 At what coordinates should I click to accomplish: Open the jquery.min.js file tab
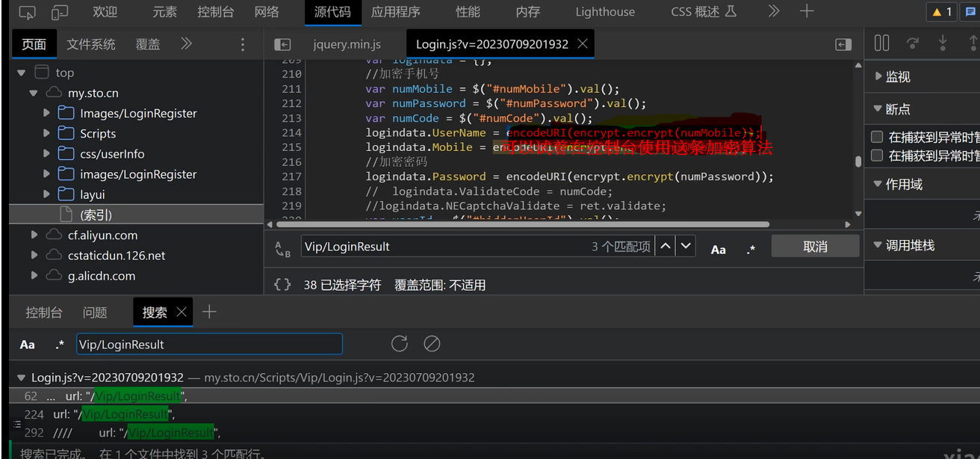coord(347,44)
